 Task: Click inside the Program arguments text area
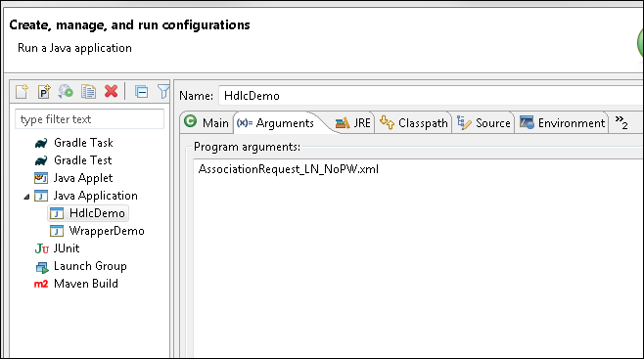pyautogui.click(x=418, y=258)
